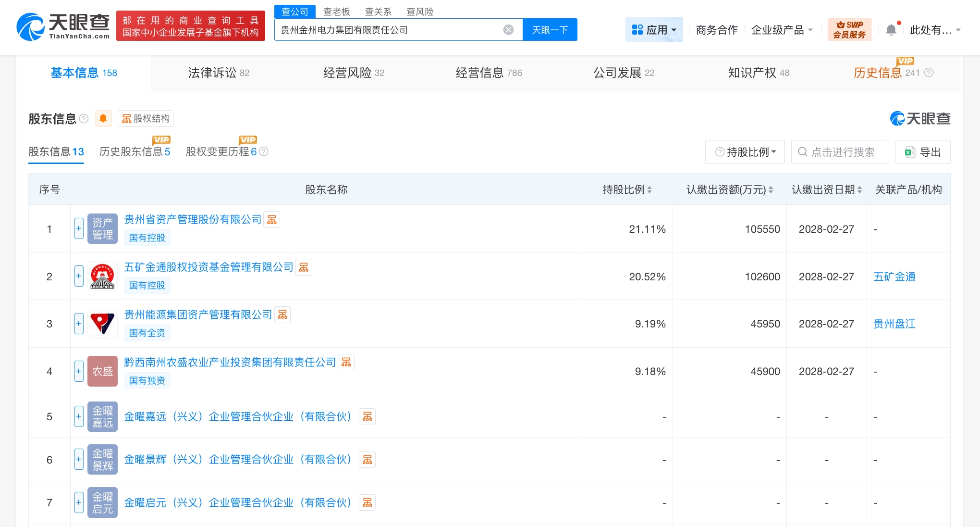Open the 应用 apps dropdown
Viewport: 980px width, 527px height.
654,30
